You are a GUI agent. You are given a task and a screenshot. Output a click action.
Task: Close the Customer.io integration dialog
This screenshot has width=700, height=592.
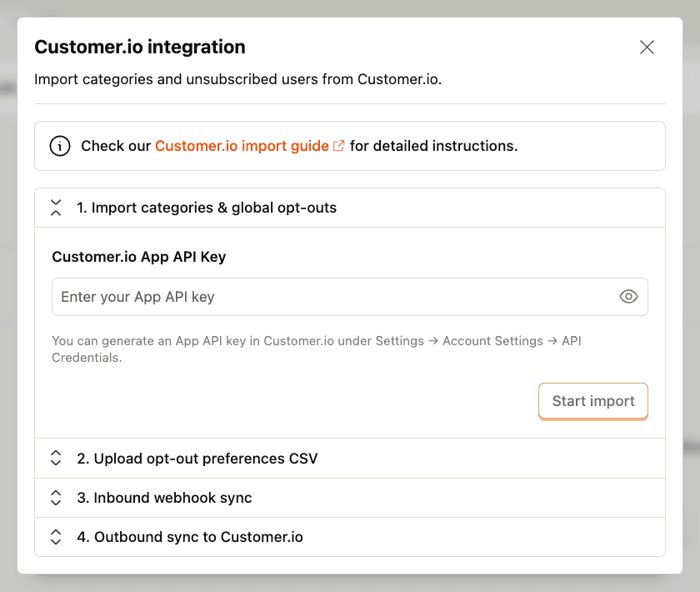click(647, 47)
